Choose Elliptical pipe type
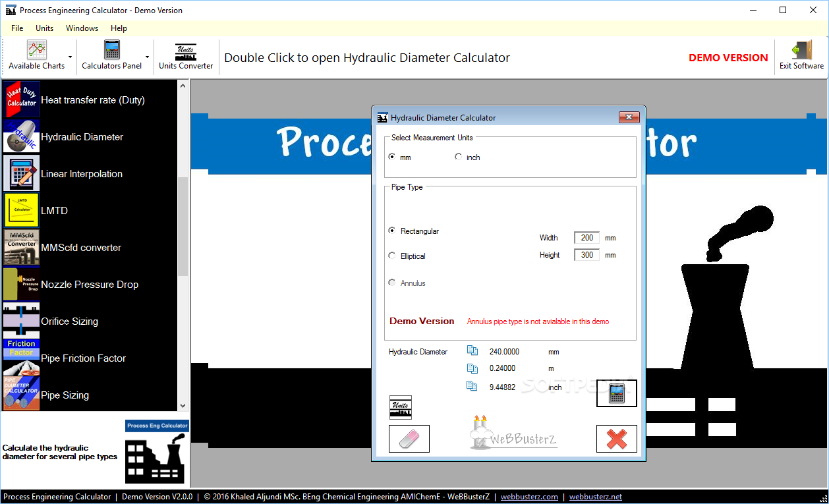Screen dimensions: 829x504 (392, 256)
